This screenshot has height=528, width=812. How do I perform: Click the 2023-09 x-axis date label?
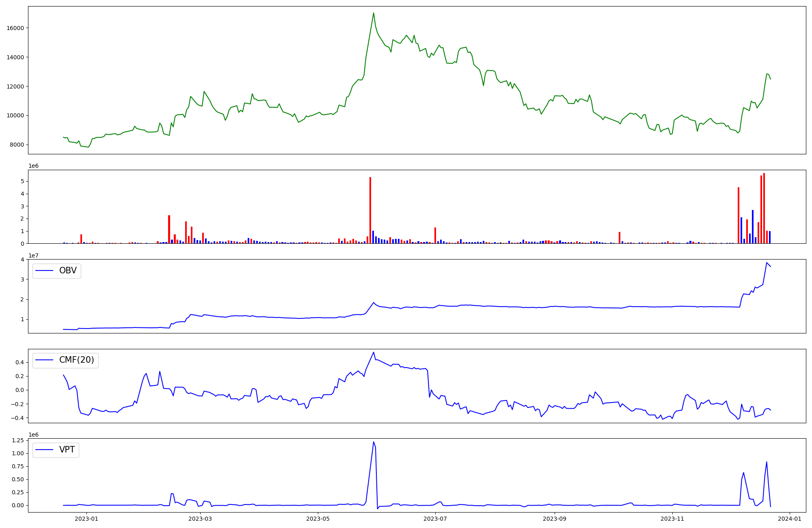(x=555, y=519)
